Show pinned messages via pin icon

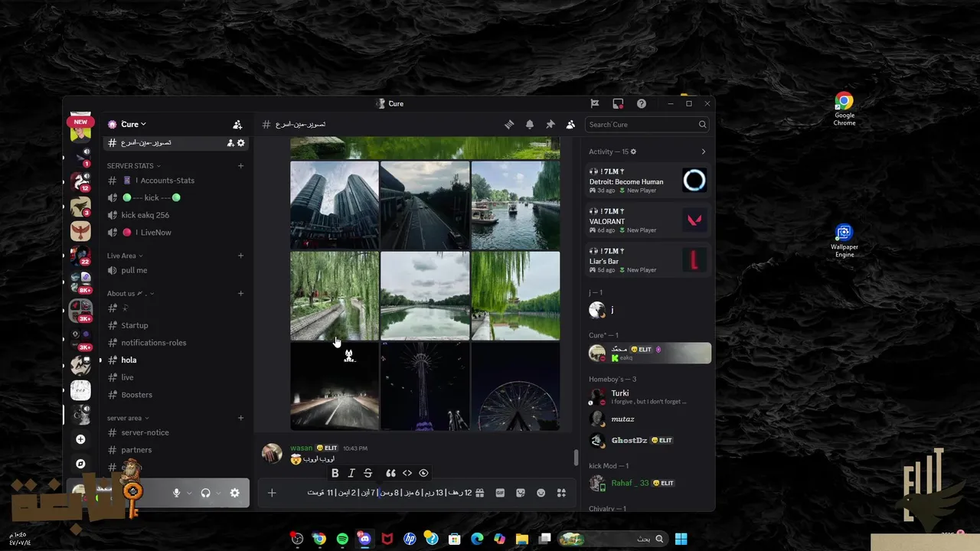click(x=550, y=124)
